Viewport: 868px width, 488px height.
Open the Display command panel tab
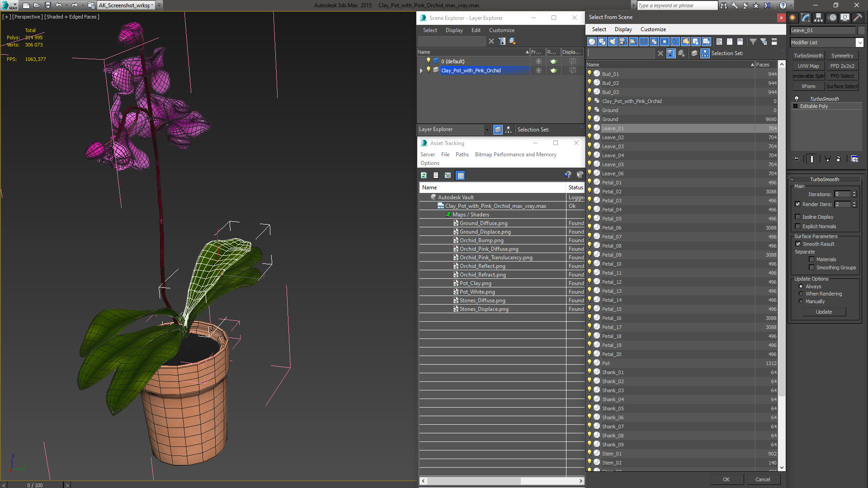[x=845, y=18]
